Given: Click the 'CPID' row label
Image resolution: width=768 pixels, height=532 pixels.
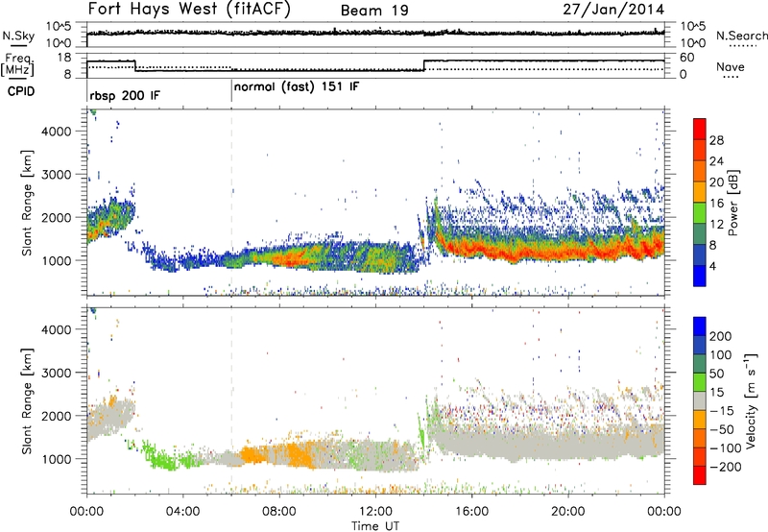Looking at the screenshot, I should click(x=21, y=91).
